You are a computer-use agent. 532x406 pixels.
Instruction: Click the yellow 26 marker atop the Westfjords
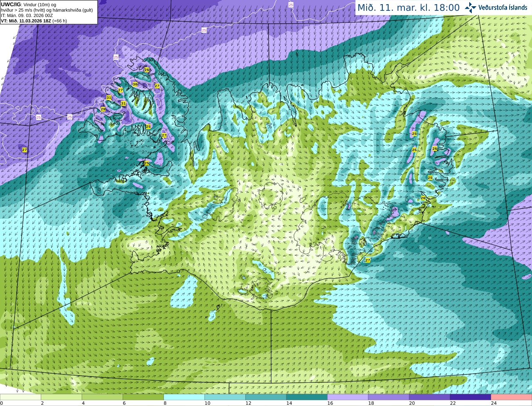147,70
